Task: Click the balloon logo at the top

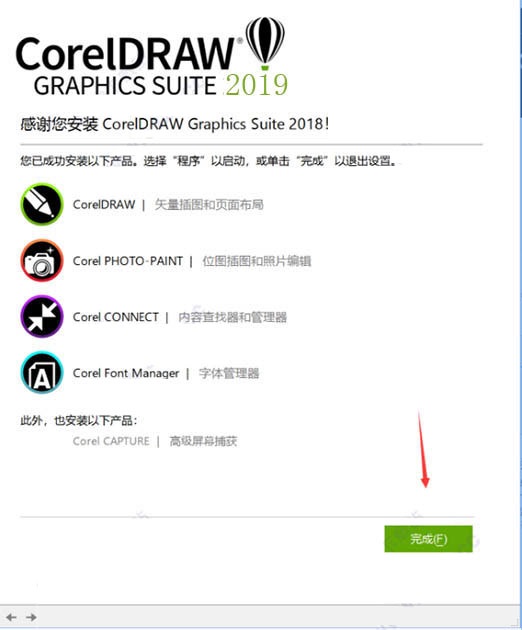Action: (x=265, y=43)
